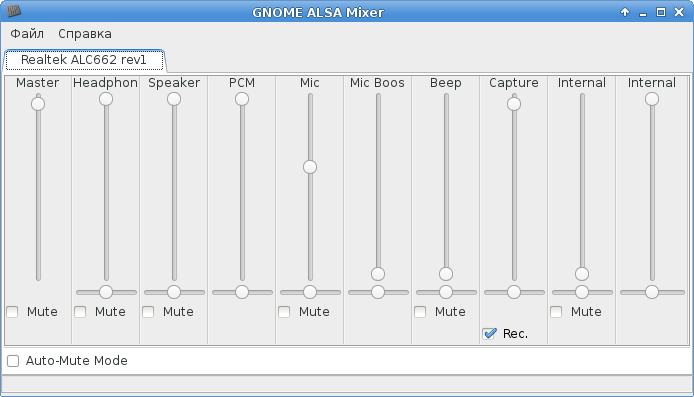Click the Capture channel label

tap(514, 83)
